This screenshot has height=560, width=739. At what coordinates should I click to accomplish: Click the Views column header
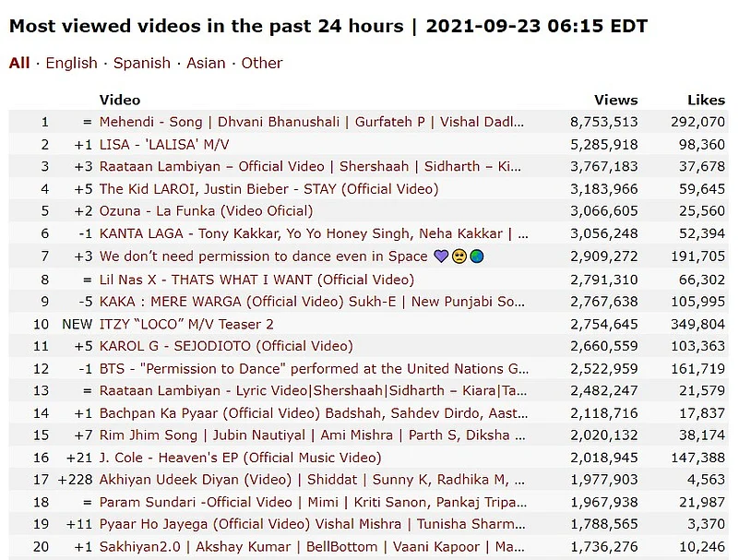(x=615, y=100)
